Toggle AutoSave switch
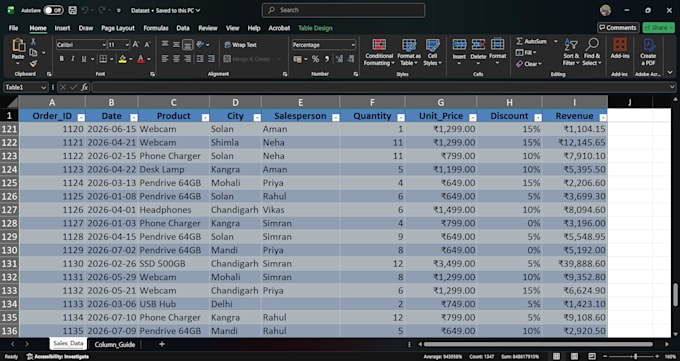 [53, 10]
